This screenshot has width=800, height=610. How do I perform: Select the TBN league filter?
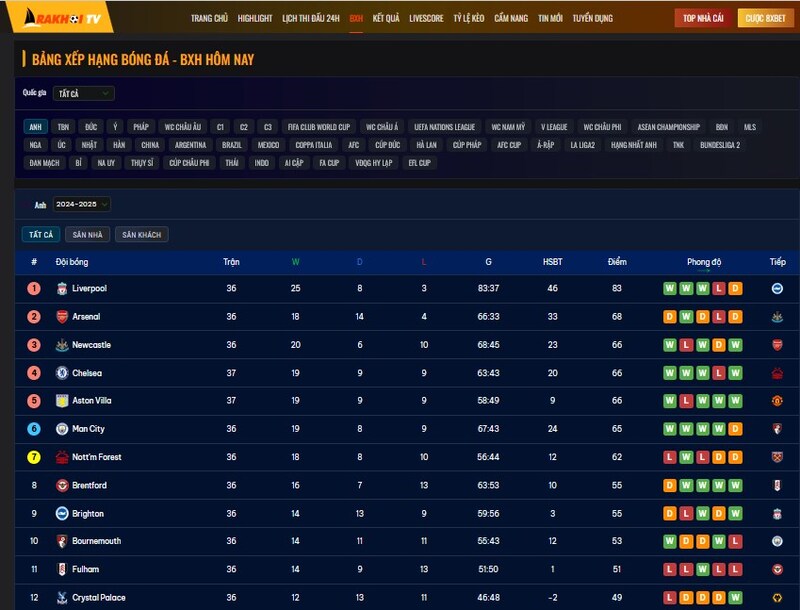63,127
